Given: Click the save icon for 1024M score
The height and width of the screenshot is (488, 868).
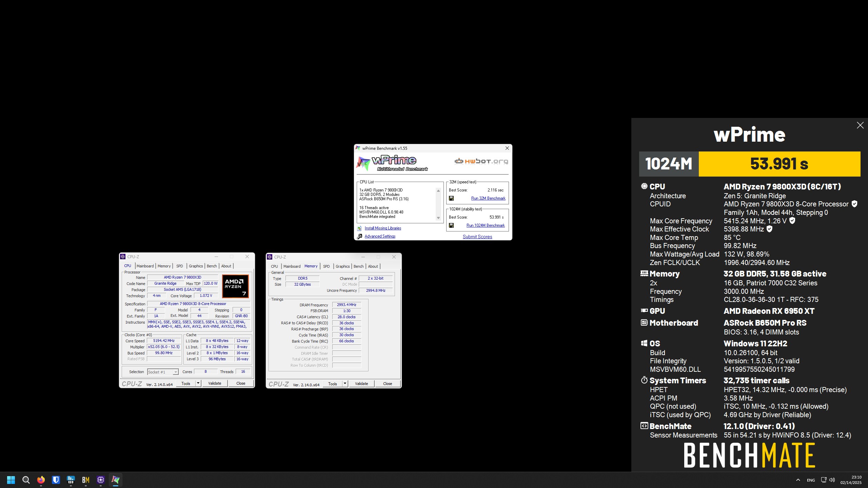Looking at the screenshot, I should point(451,225).
